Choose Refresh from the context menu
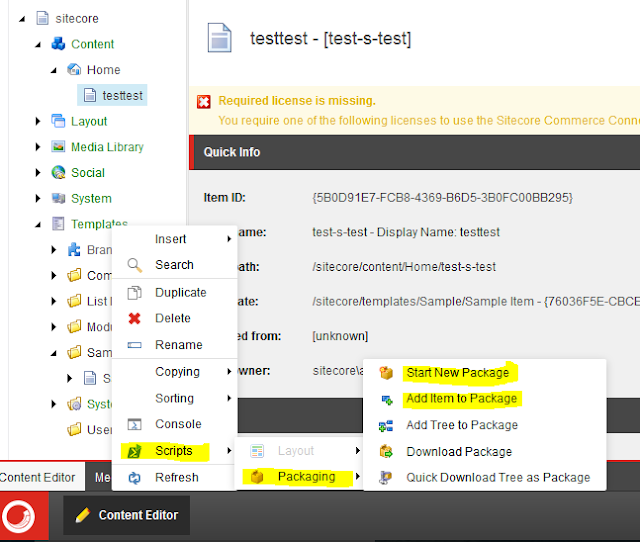The width and height of the screenshot is (640, 542). (175, 477)
